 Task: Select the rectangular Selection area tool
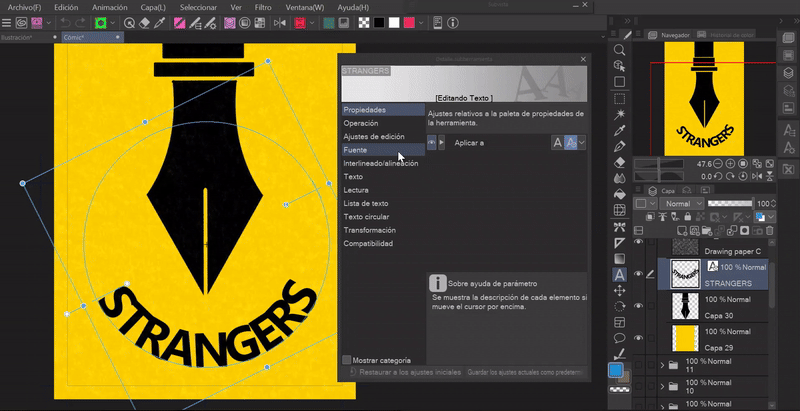pyautogui.click(x=619, y=98)
